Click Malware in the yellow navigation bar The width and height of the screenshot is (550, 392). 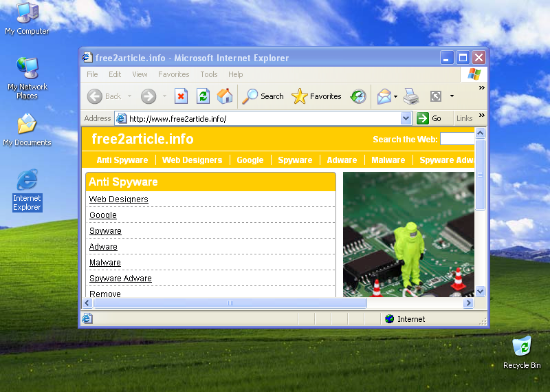click(388, 160)
